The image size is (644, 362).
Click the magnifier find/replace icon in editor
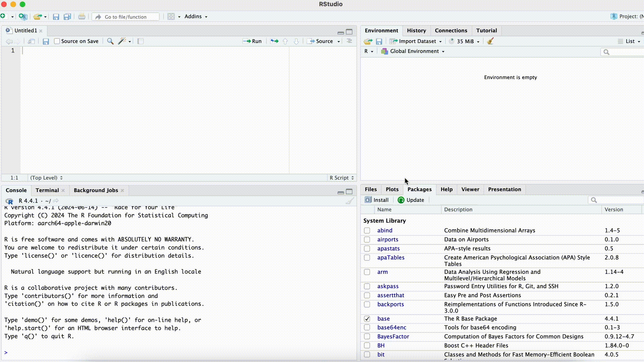click(x=110, y=41)
